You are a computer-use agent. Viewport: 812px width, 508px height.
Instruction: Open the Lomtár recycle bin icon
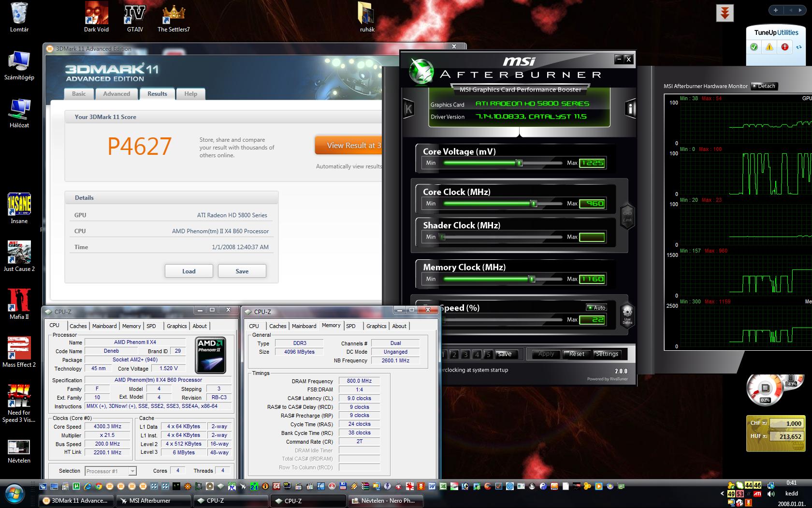19,17
